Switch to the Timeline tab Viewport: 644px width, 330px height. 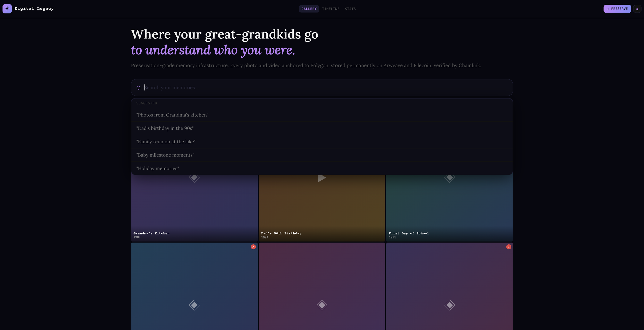(x=331, y=9)
